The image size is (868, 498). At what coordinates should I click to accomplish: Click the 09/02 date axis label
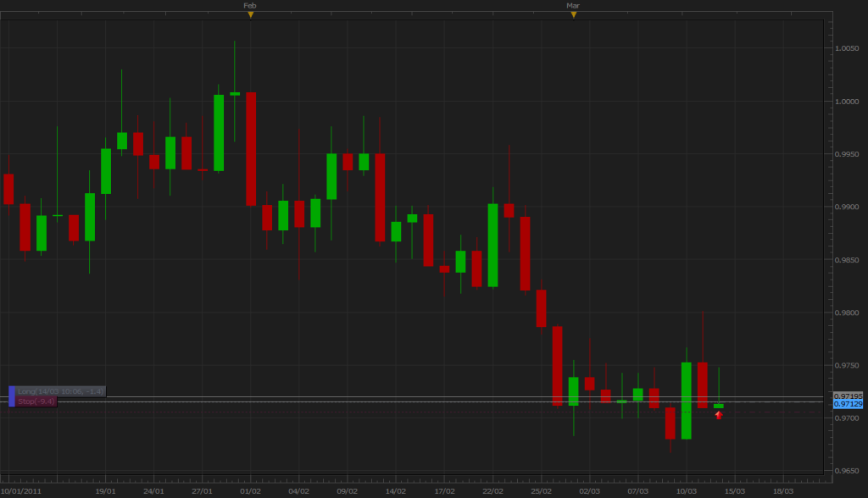(347, 491)
